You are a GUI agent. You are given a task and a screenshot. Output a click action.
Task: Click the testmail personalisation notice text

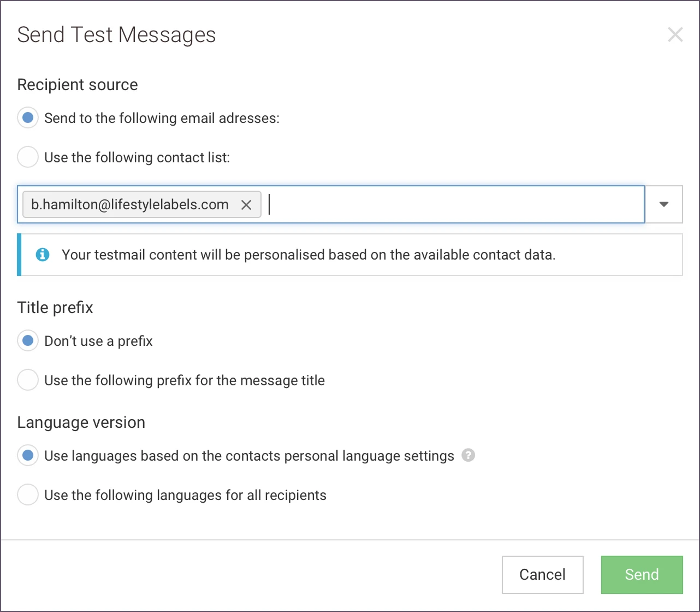[x=309, y=255]
